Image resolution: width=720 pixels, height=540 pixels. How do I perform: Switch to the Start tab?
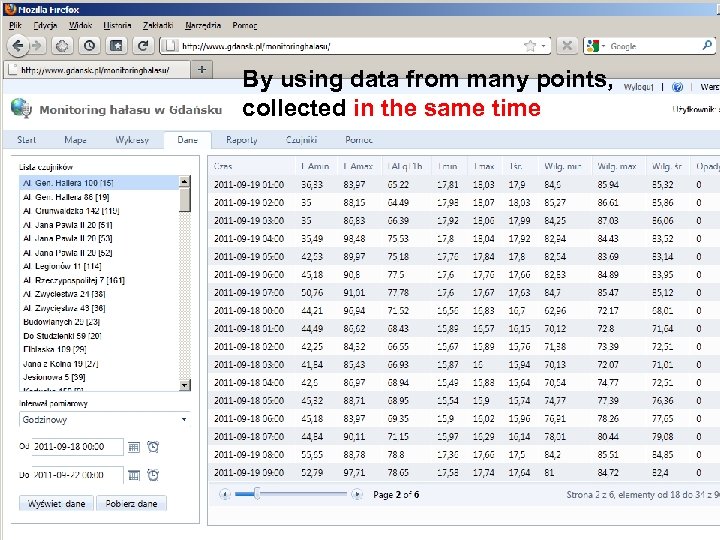pos(26,140)
